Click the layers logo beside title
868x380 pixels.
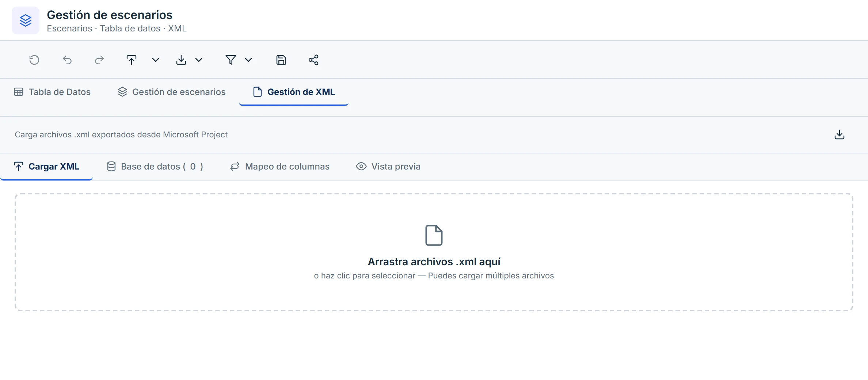26,20
